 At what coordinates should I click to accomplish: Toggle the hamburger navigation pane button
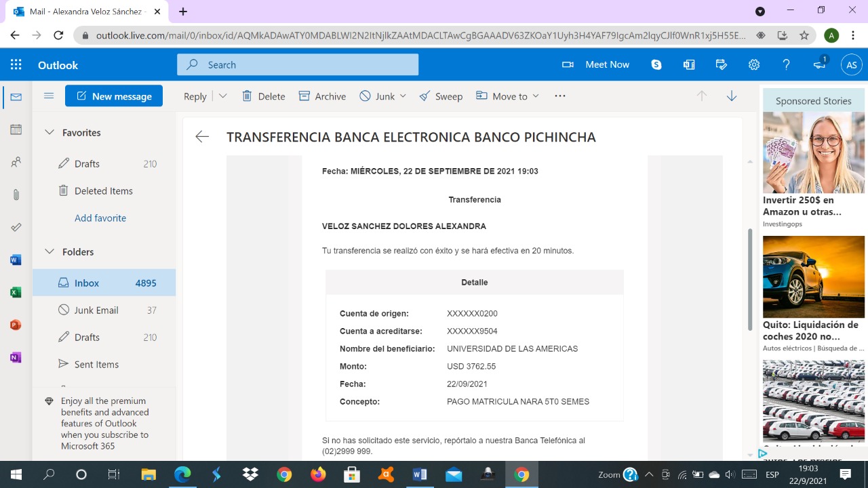(49, 96)
